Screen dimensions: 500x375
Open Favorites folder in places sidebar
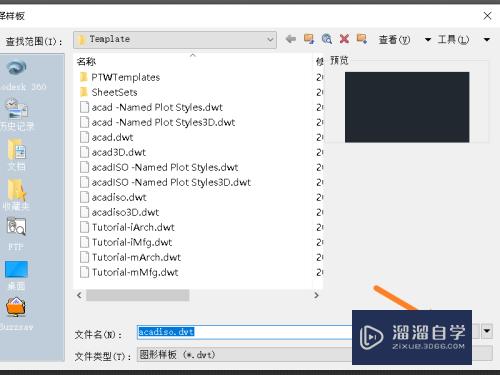pyautogui.click(x=16, y=195)
